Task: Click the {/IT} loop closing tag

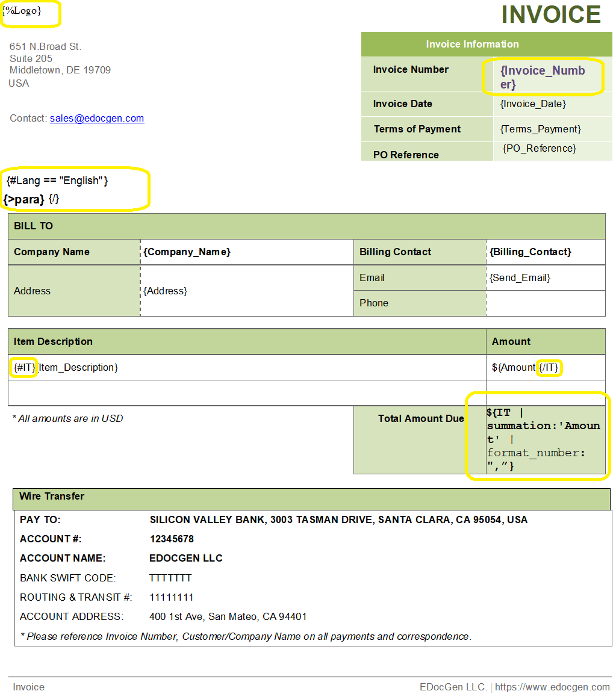Action: 549,368
